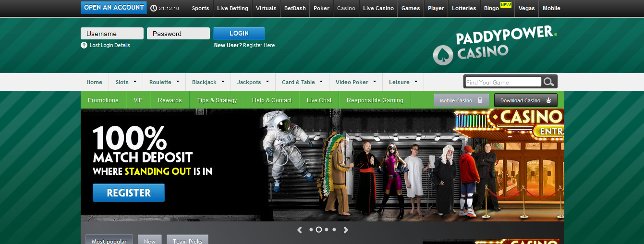Click the 100% Match Deposit banner image
Screen dimensions: 644x244
click(322, 165)
